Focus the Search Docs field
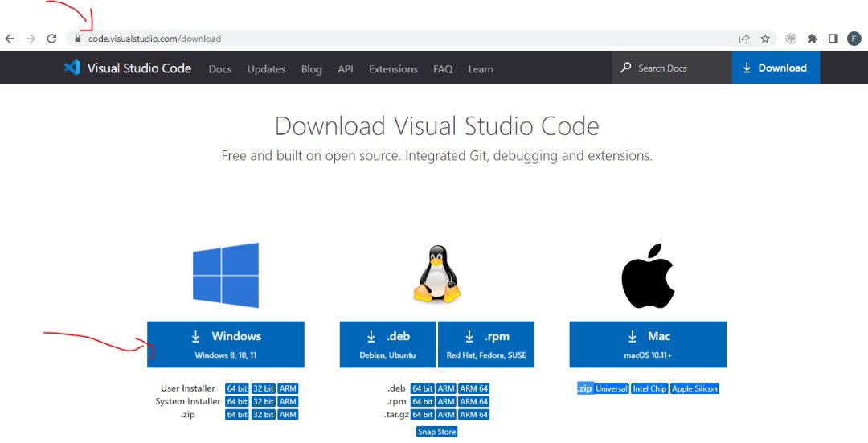The height and width of the screenshot is (443, 868). tap(672, 68)
